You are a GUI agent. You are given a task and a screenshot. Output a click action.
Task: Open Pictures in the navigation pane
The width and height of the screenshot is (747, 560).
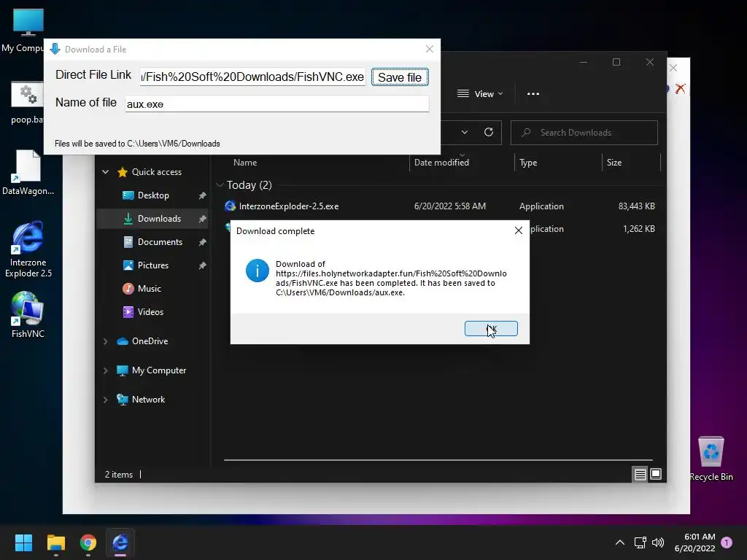[x=153, y=265]
